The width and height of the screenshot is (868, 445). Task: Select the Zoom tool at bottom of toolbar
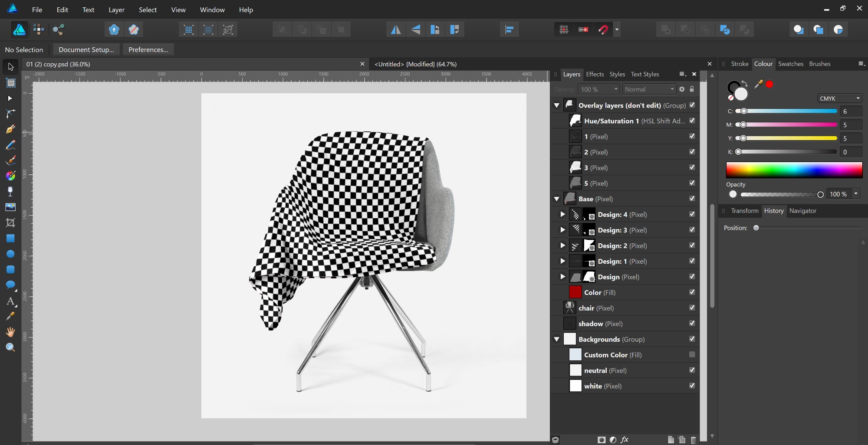[x=10, y=347]
